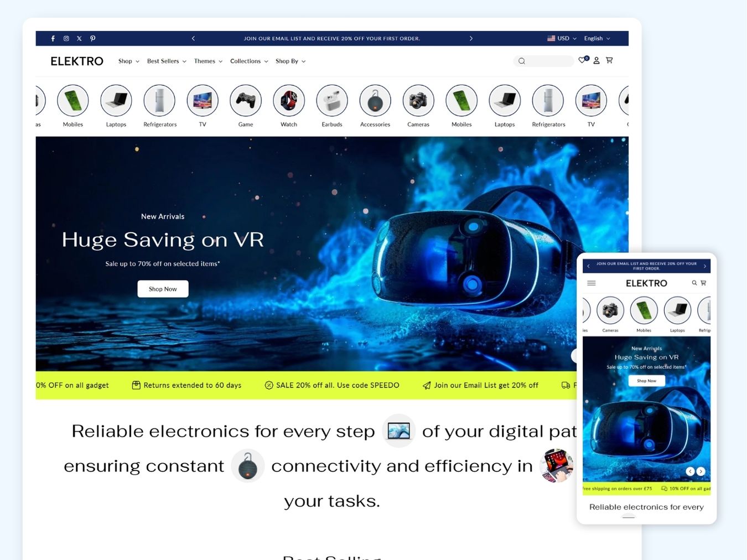747x560 pixels.
Task: Open the wishlist heart icon
Action: (x=582, y=60)
